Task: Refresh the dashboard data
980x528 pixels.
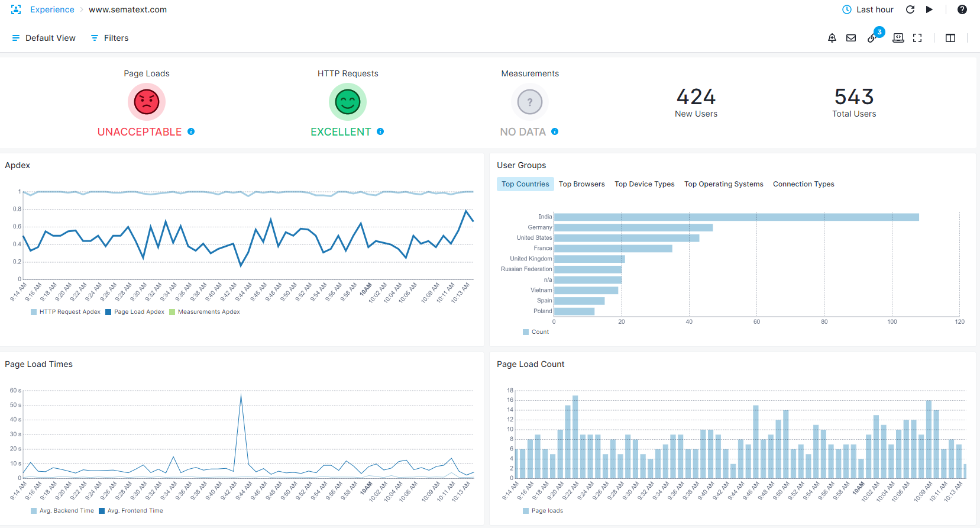Action: click(910, 9)
